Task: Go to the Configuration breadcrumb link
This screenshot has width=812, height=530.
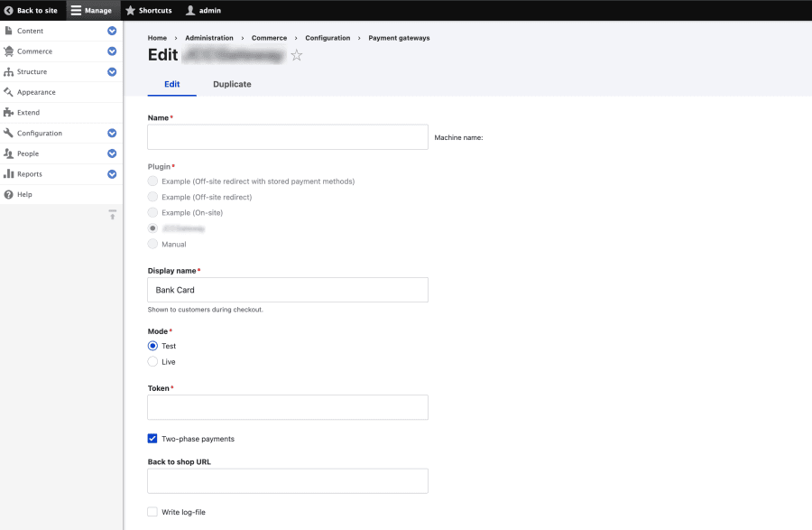Action: [x=328, y=38]
